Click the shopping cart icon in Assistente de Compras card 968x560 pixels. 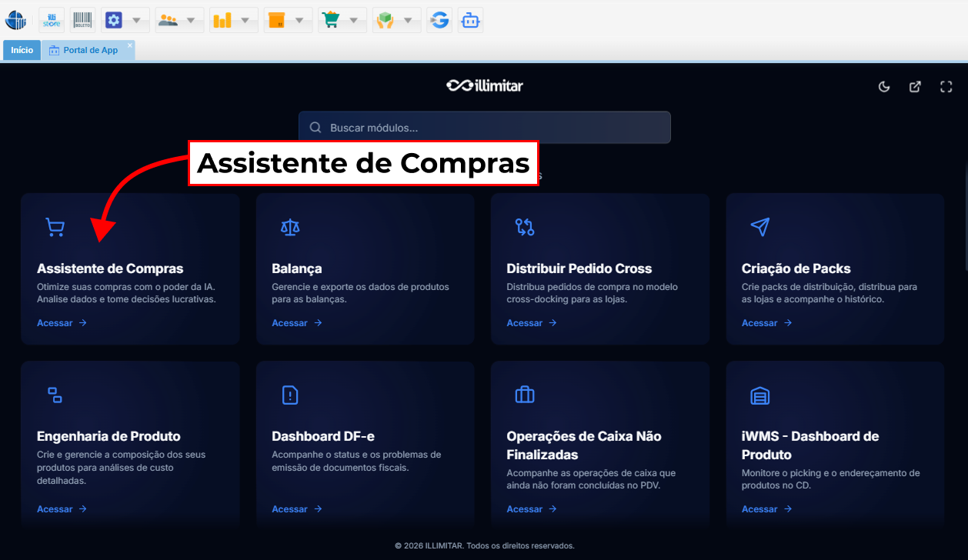(x=55, y=227)
